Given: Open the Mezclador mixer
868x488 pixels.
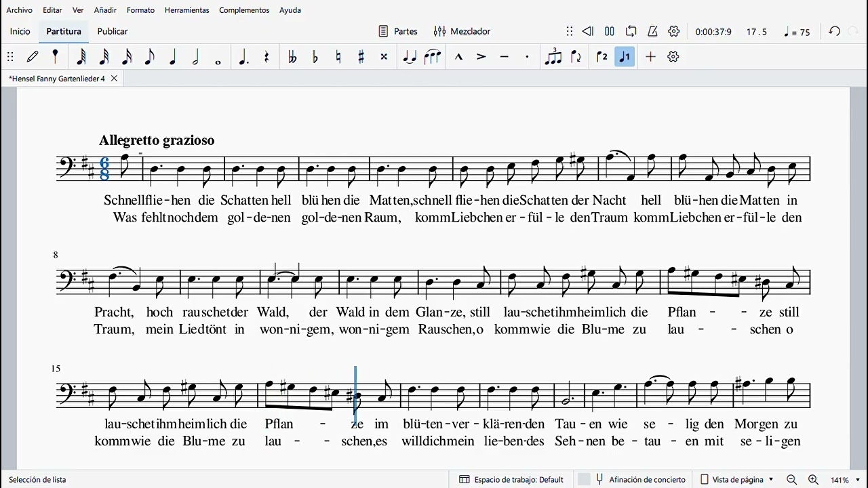Looking at the screenshot, I should coord(462,31).
